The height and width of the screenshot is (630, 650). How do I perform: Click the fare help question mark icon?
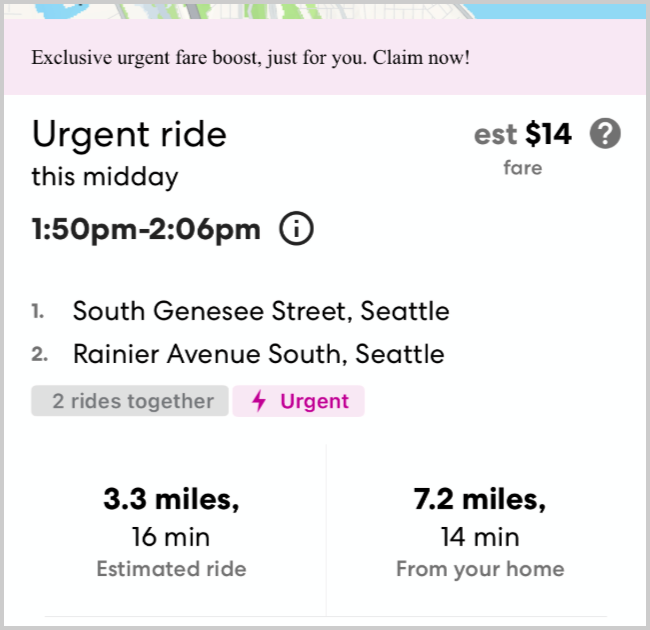point(605,133)
